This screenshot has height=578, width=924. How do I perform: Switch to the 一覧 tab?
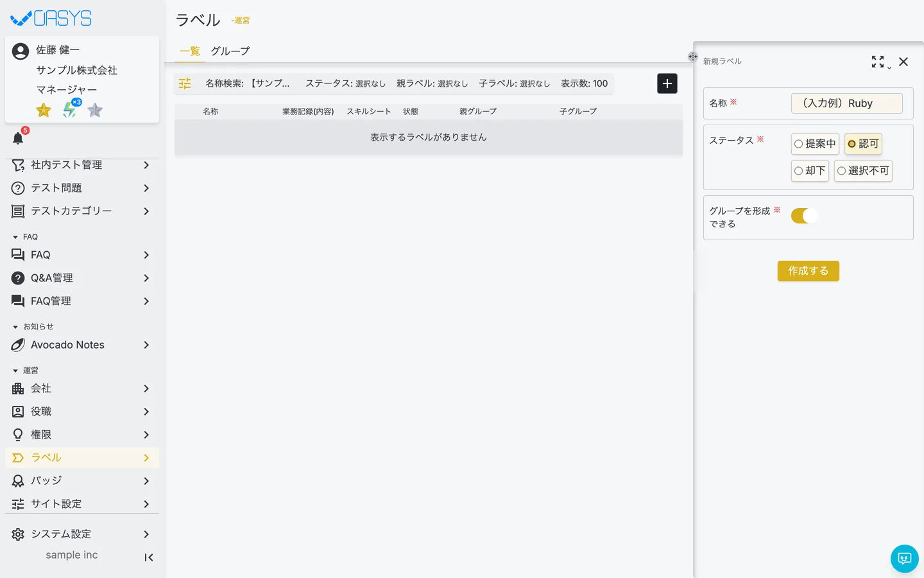pos(190,51)
